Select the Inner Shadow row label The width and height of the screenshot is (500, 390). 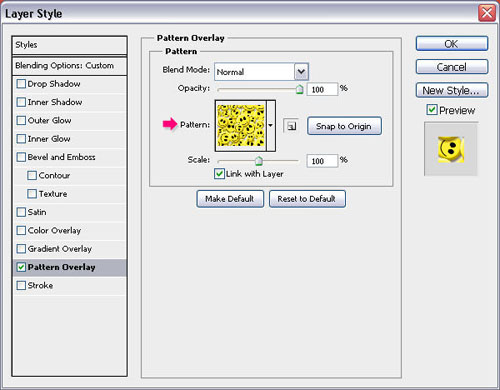pos(55,102)
